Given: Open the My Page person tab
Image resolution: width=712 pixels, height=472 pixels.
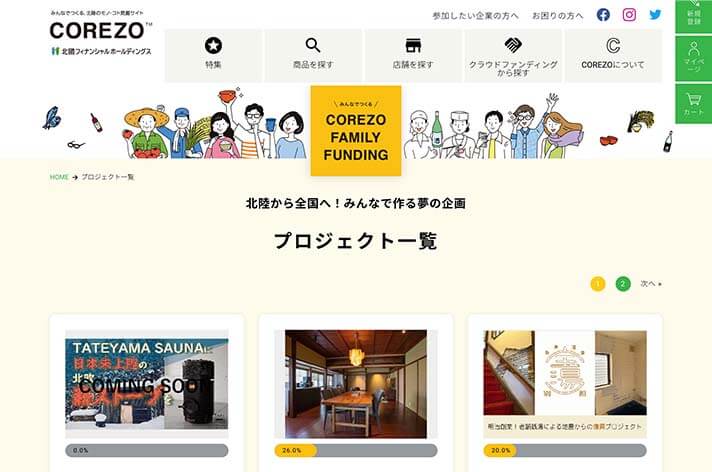Looking at the screenshot, I should coord(693,57).
